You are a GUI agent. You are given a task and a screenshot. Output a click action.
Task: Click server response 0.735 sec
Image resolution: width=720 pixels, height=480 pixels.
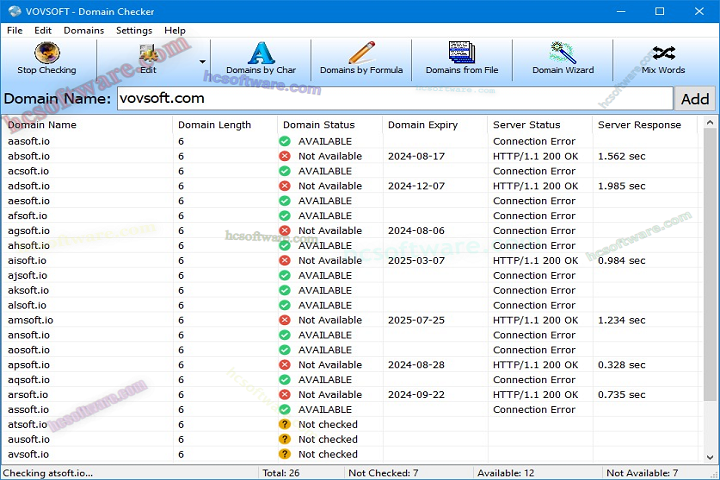coord(622,395)
